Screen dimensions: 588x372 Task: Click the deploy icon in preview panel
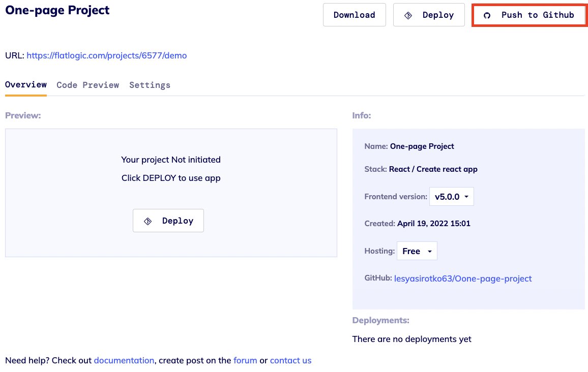click(x=148, y=221)
